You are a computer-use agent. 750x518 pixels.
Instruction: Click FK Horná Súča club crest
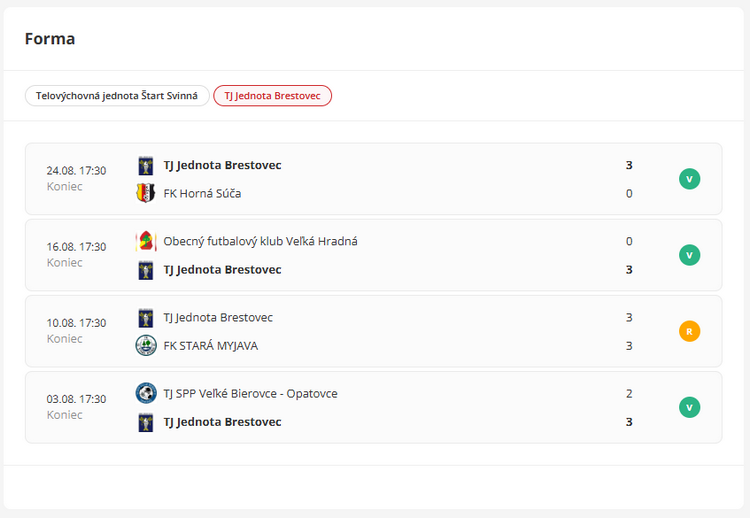click(146, 193)
